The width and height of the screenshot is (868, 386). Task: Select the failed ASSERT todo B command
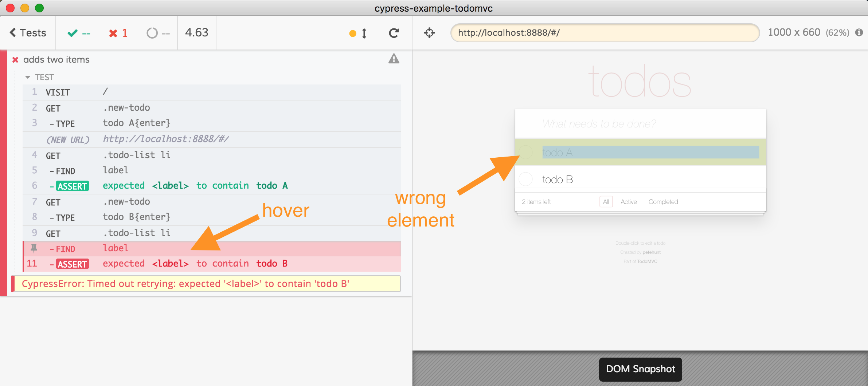point(195,264)
